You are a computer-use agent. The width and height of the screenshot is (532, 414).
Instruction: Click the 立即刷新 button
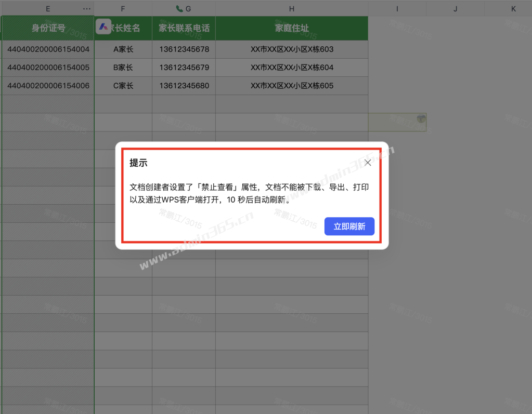(349, 226)
